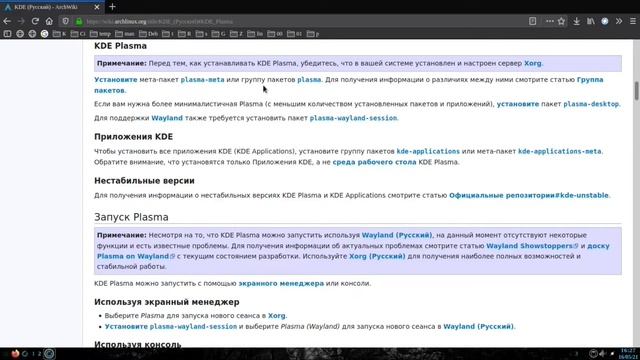Open the plasma-desktop package link
The image size is (640, 360).
tap(591, 104)
